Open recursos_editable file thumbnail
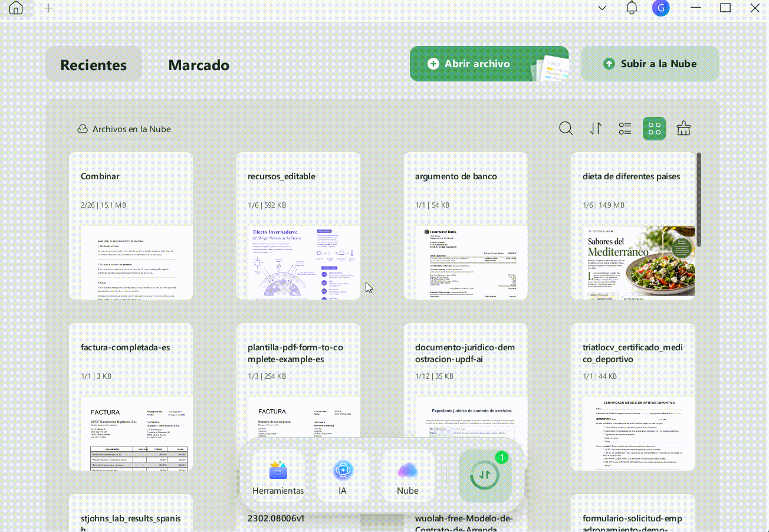 304,262
